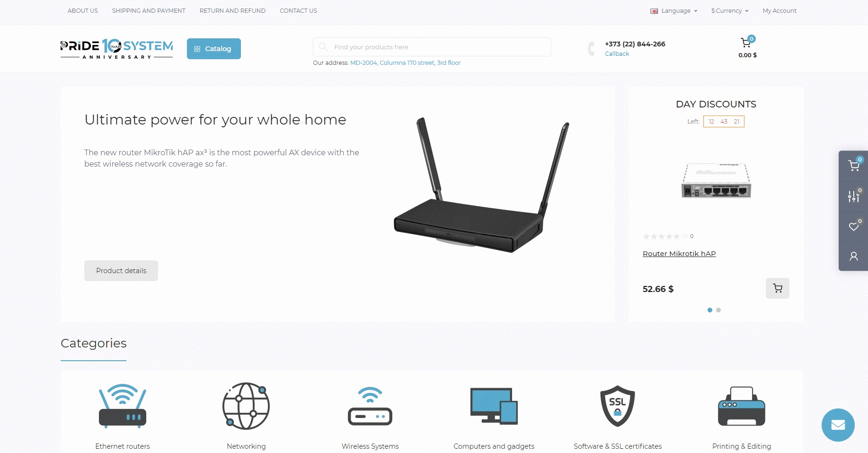Open the Return and Refund page
Image resolution: width=868 pixels, height=453 pixels.
[232, 11]
